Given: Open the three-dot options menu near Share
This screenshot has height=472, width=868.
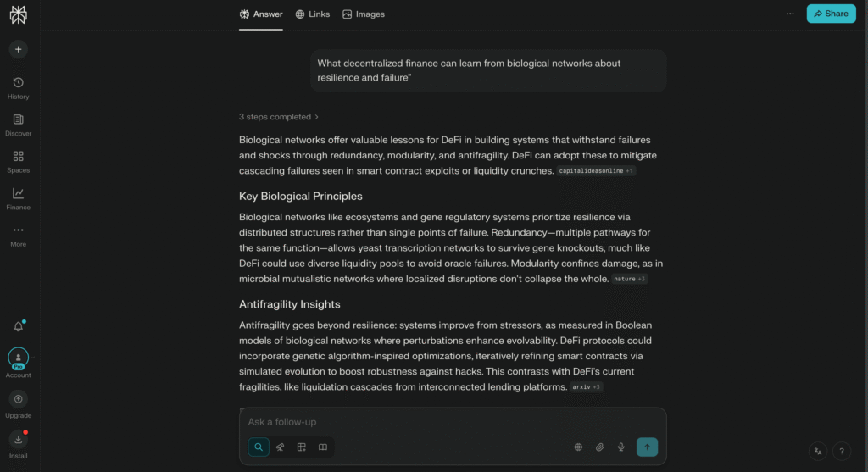Looking at the screenshot, I should 790,14.
